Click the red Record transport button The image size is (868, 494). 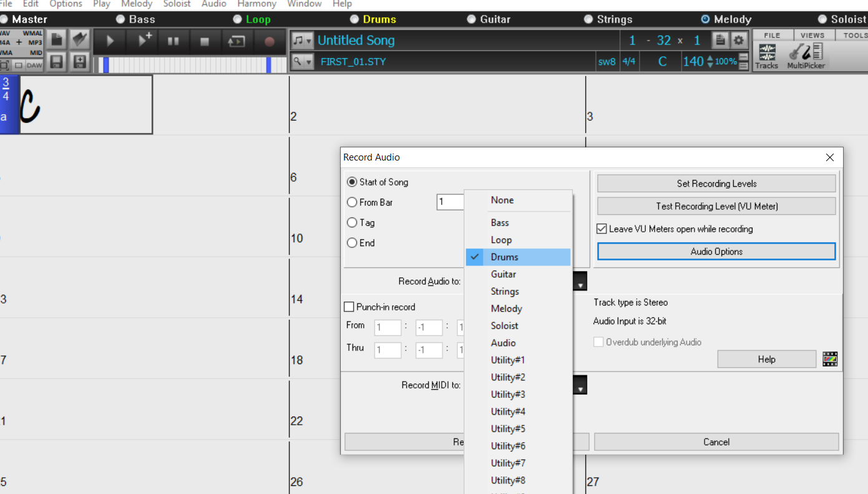pyautogui.click(x=269, y=41)
